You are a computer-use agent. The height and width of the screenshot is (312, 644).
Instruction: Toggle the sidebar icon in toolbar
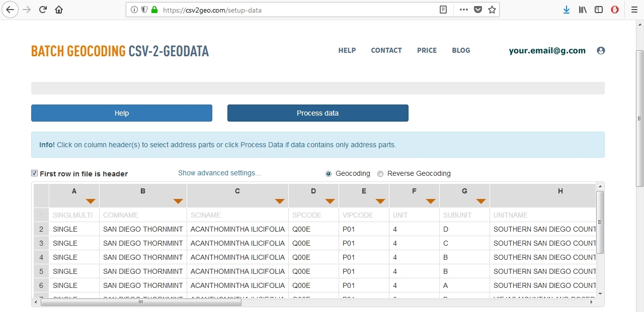pyautogui.click(x=599, y=10)
